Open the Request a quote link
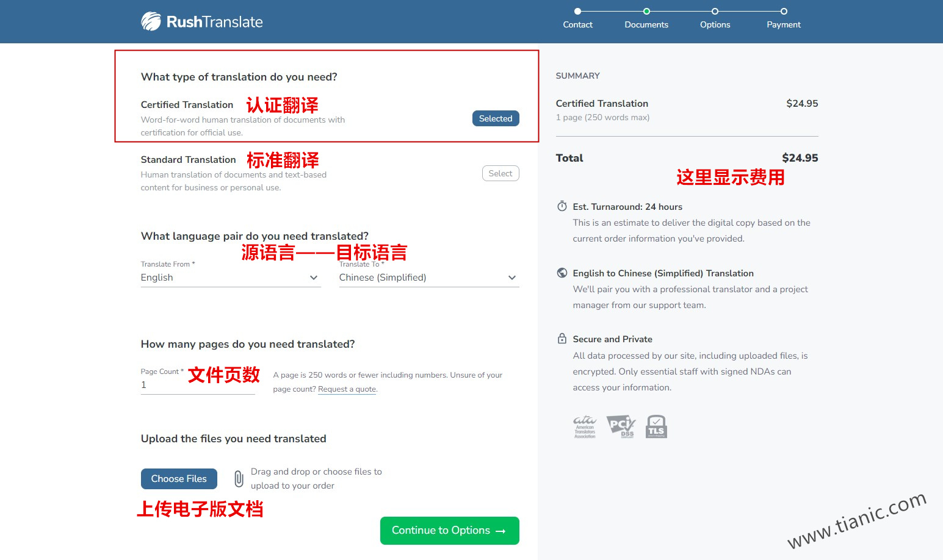 [347, 389]
